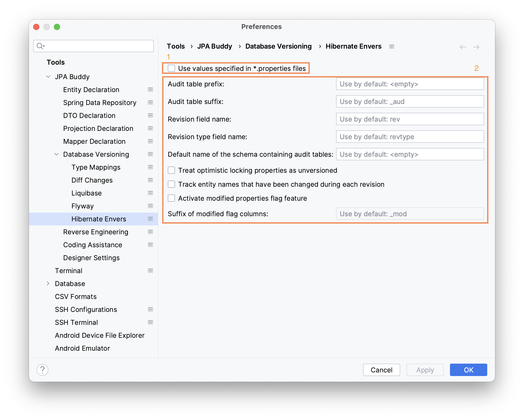Click project-level icon next to Flyway

pyautogui.click(x=150, y=206)
